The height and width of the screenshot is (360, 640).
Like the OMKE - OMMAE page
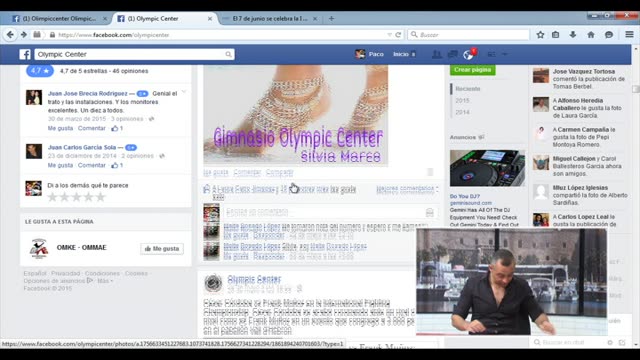pyautogui.click(x=162, y=249)
